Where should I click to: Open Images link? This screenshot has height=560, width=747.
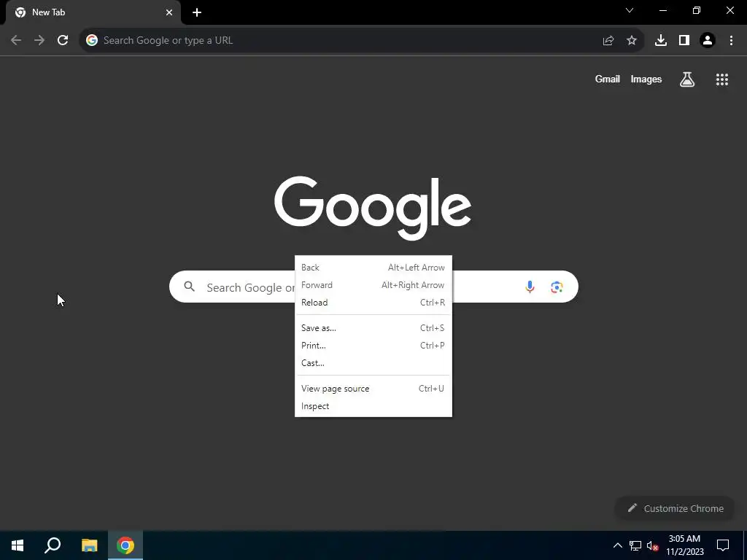[646, 79]
